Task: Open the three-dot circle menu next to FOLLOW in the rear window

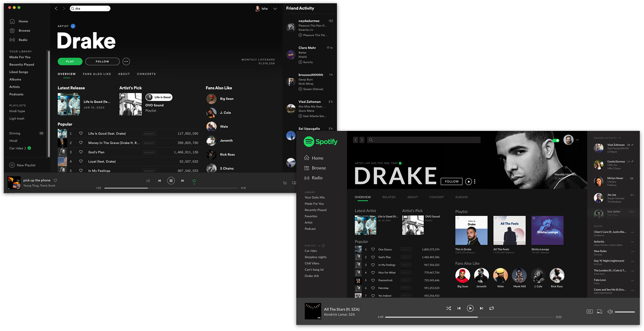Action: (126, 61)
